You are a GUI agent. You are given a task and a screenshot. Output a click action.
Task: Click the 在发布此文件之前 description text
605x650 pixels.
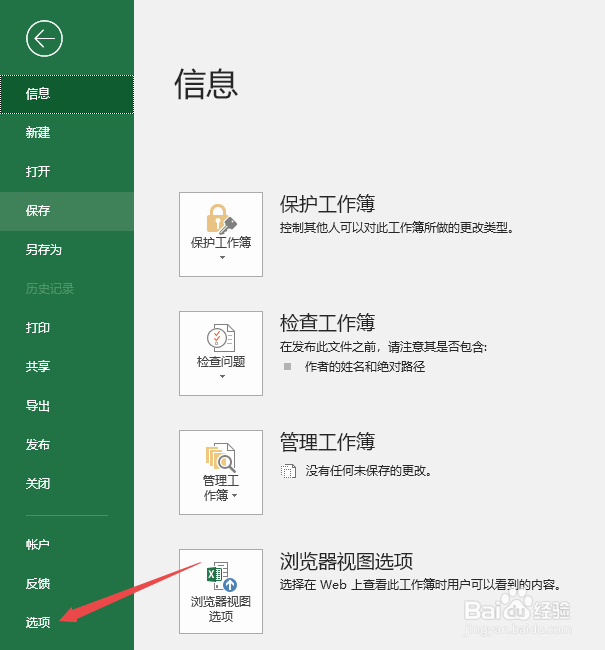(x=383, y=347)
